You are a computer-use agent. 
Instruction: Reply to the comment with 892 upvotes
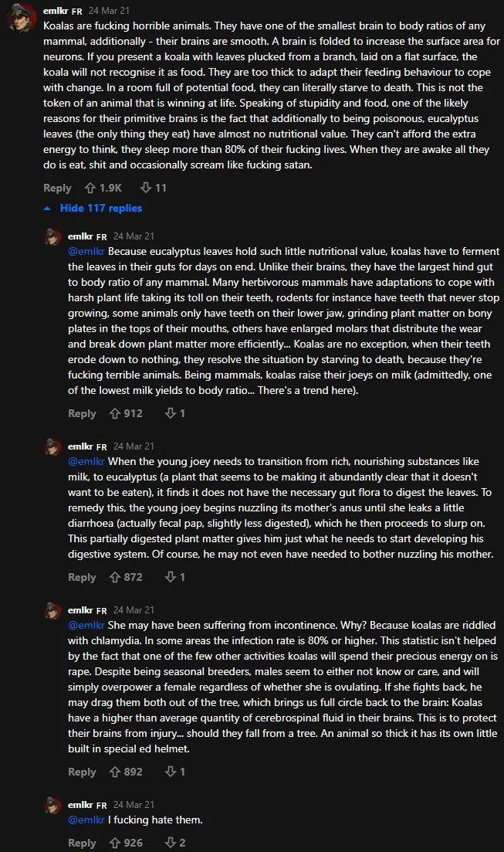pos(82,772)
